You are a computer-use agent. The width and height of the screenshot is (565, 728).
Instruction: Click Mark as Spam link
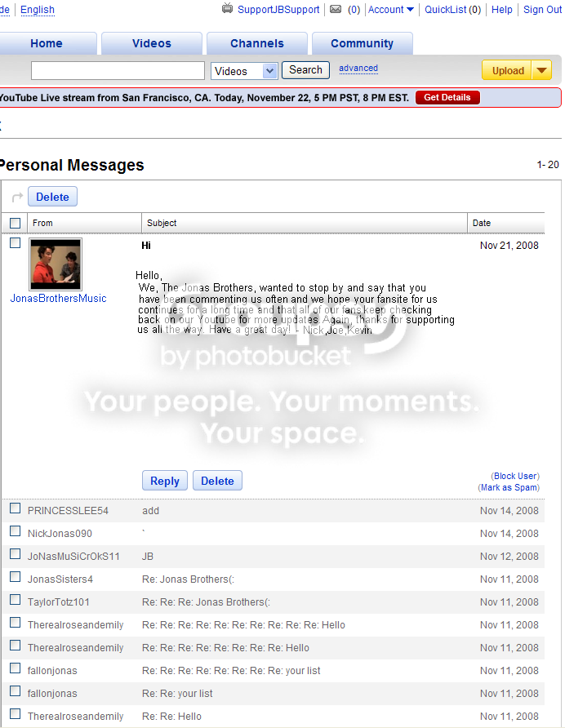[x=509, y=487]
